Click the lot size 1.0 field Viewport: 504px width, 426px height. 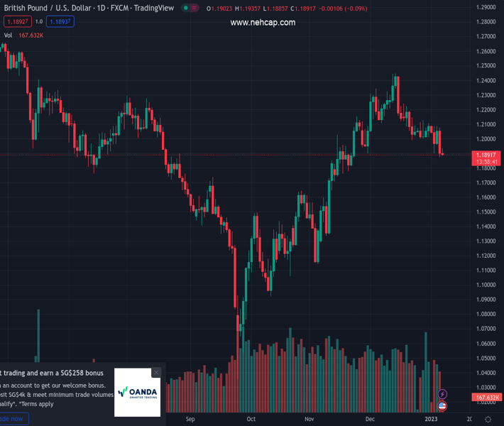point(38,21)
